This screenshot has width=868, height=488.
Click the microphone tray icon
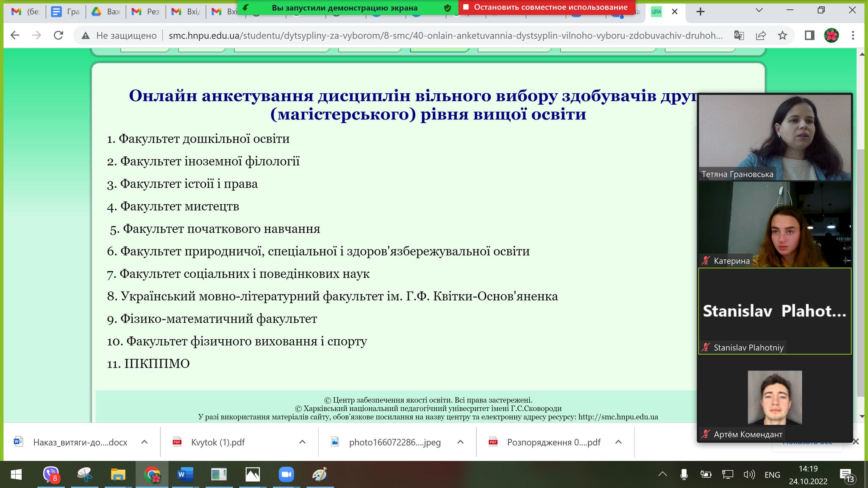click(x=684, y=474)
